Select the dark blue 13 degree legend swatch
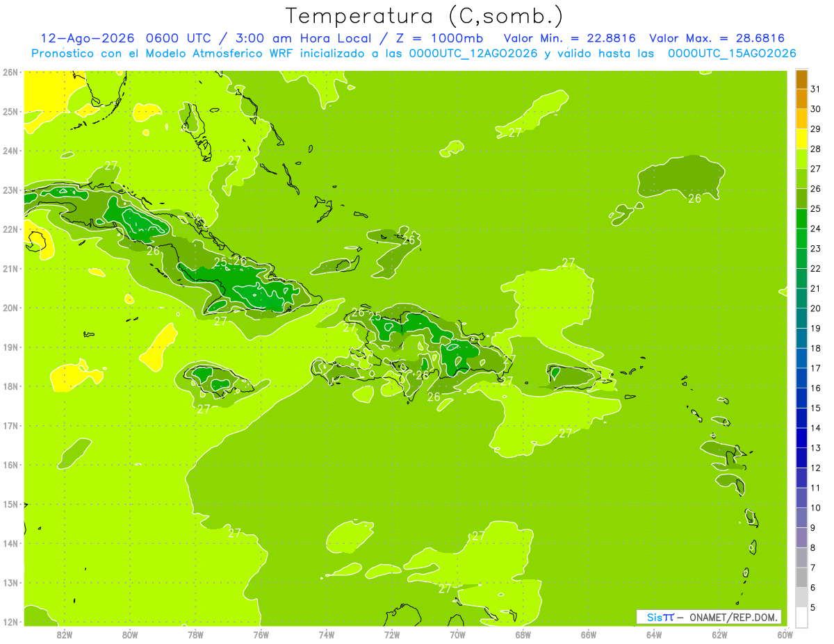Viewport: 834px width, 644px height. point(801,438)
